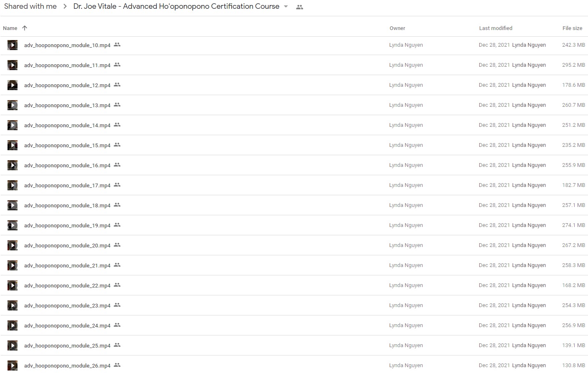
Task: Click Dec 28, 2021 date in module_23 row
Action: pos(494,305)
